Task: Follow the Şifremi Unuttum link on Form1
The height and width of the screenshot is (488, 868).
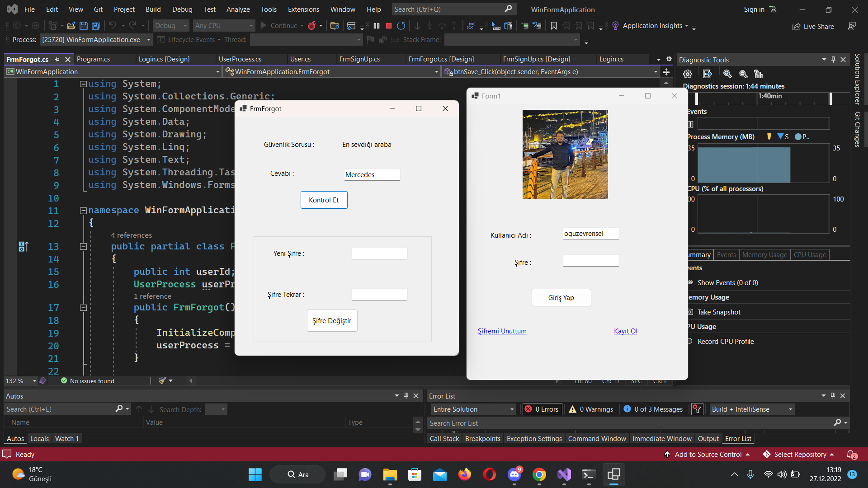Action: (x=502, y=331)
